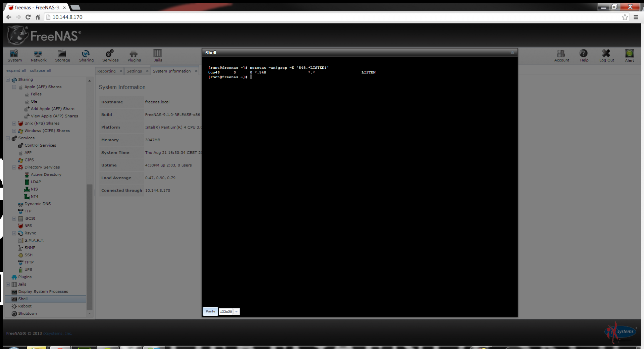Screen dimensions: 644x349
Task: Click the iXsystems logo
Action: [x=621, y=332]
